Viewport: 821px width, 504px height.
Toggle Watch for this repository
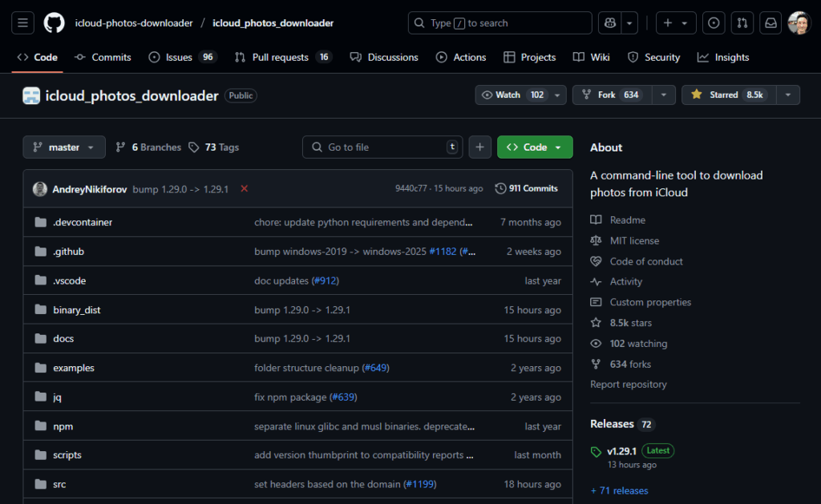[x=512, y=95]
